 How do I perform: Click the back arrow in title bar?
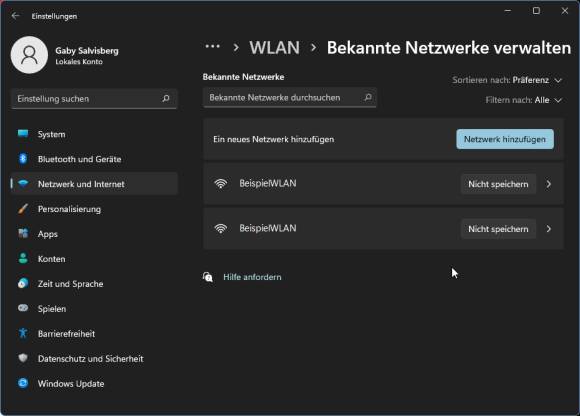[16, 16]
